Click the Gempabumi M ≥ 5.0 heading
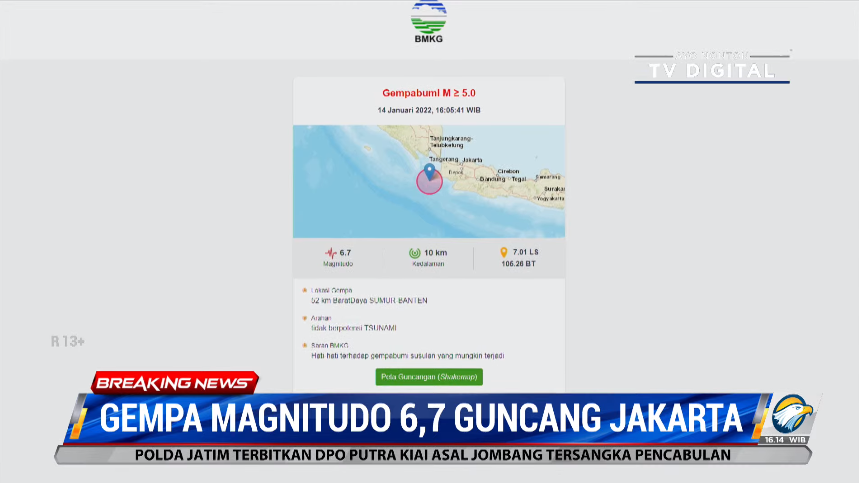This screenshot has width=859, height=483. (429, 93)
